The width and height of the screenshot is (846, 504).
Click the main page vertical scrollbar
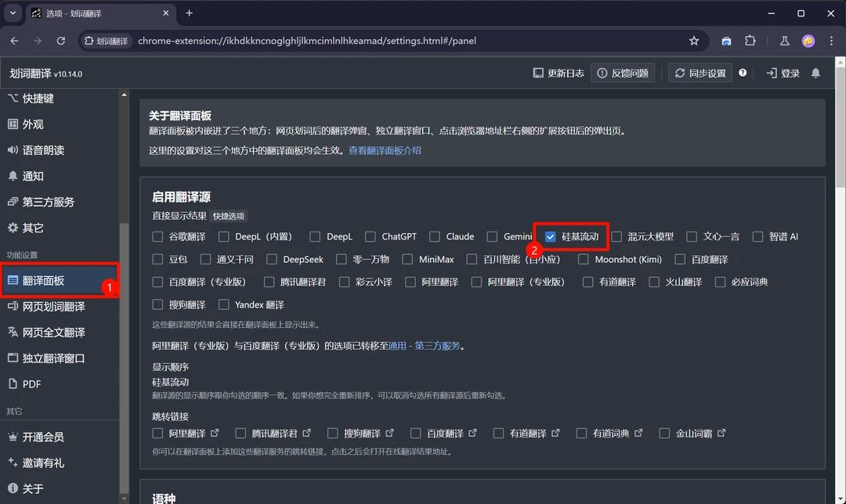point(841,128)
